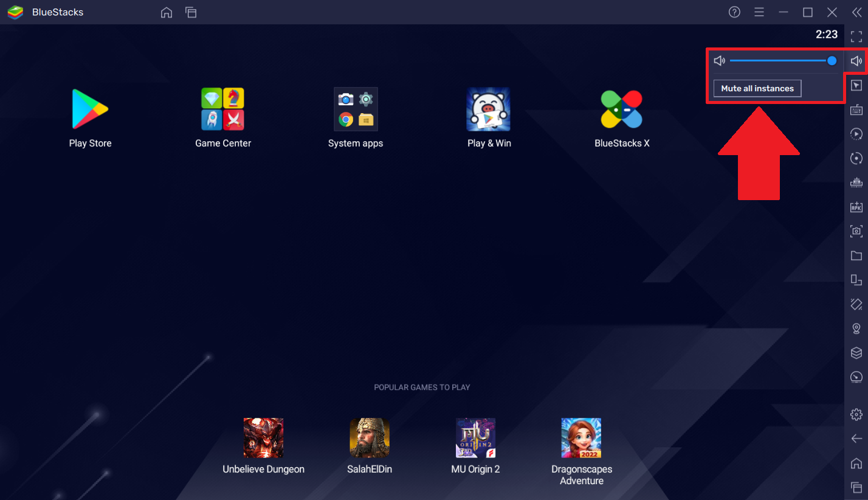Open the Multi-instance tool
The height and width of the screenshot is (500, 868).
click(856, 280)
